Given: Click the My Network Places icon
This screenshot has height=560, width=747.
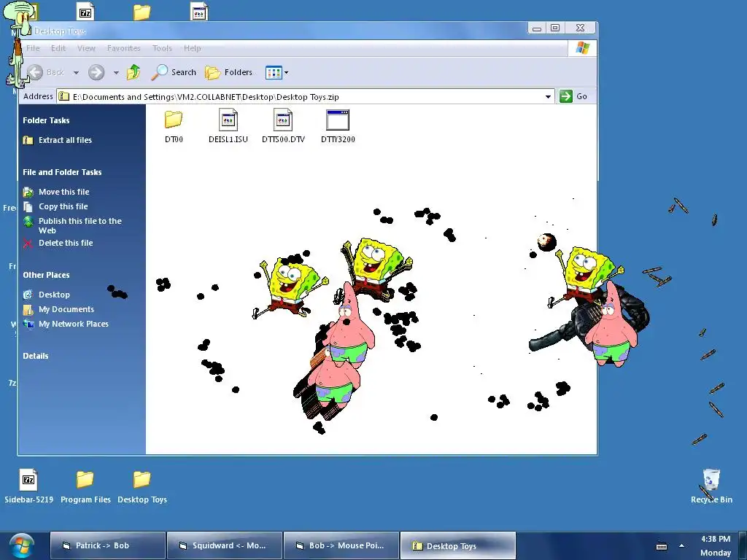Looking at the screenshot, I should click(x=28, y=324).
